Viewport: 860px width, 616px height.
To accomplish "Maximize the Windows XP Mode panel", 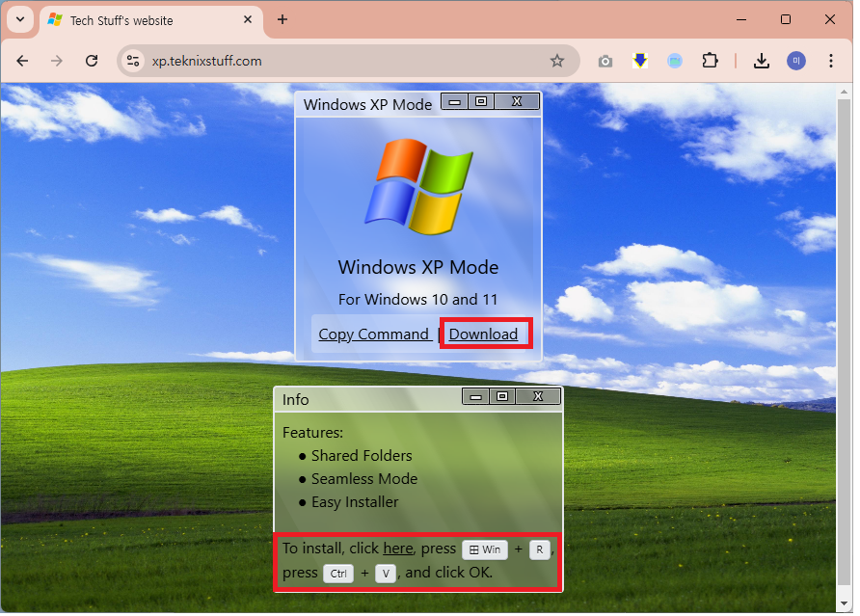I will point(481,101).
